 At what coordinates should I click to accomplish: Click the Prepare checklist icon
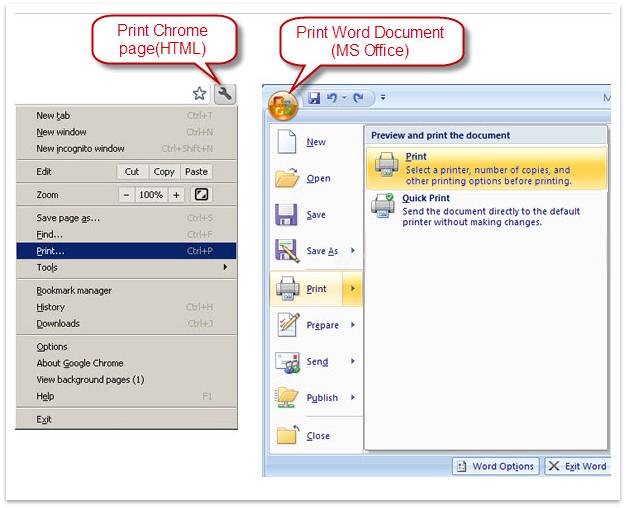pos(288,324)
